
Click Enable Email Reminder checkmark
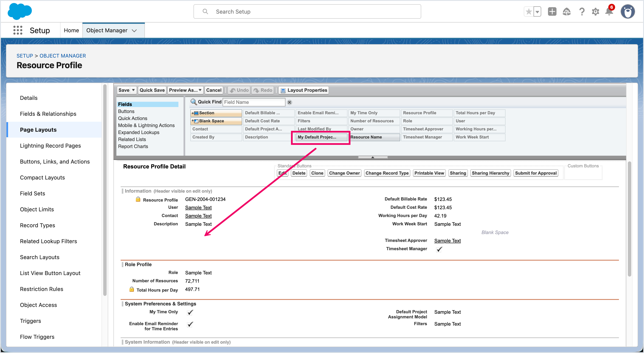coord(190,324)
